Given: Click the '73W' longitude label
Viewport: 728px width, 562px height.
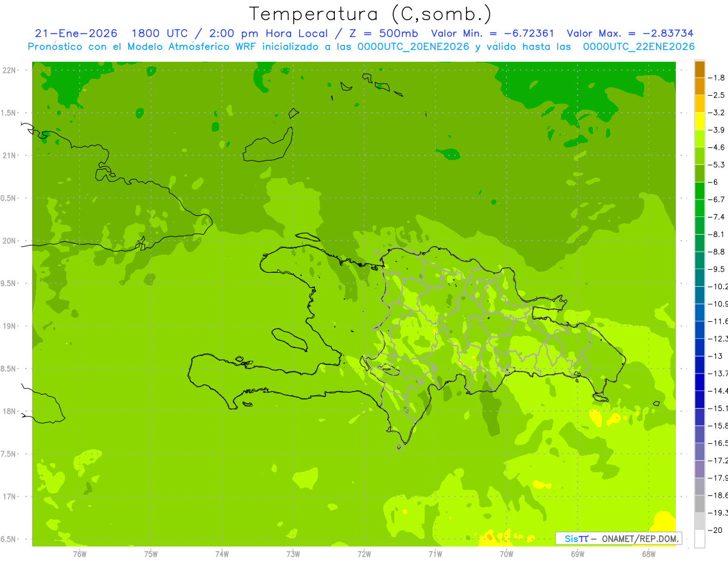Looking at the screenshot, I should 293,554.
